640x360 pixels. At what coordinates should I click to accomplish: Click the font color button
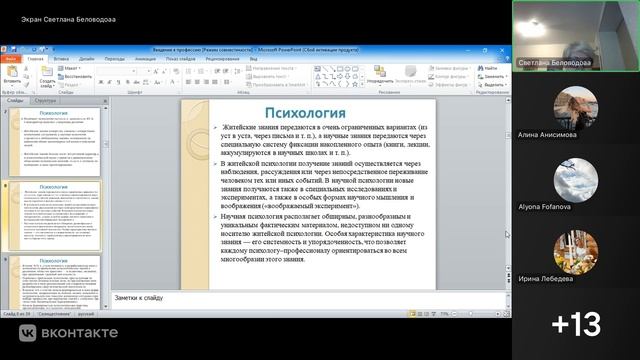click(x=172, y=82)
